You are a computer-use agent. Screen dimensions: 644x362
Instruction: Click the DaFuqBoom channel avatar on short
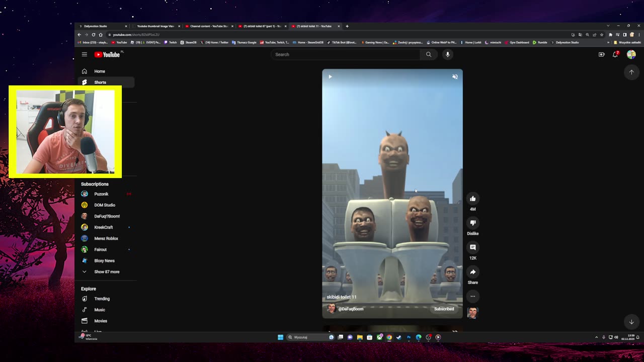(331, 309)
